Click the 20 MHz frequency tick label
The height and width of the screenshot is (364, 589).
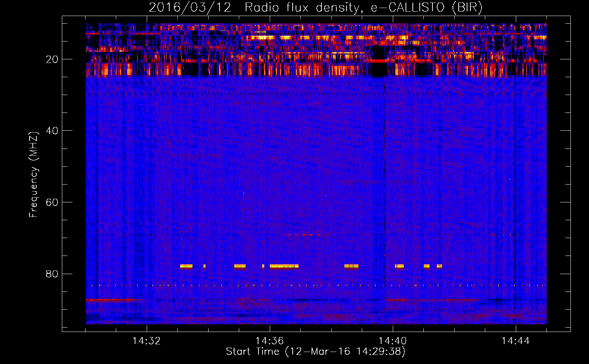52,59
